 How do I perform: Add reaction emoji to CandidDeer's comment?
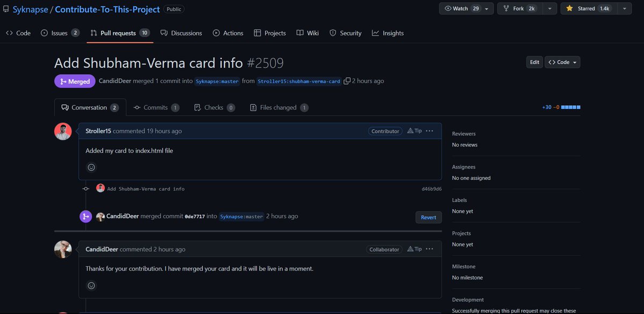click(x=91, y=286)
